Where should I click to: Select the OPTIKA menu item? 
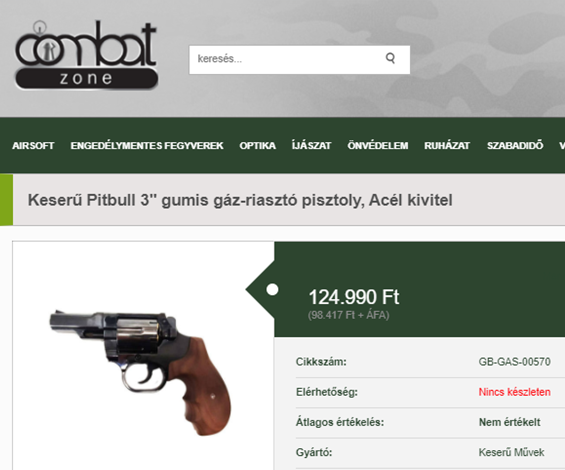(x=258, y=146)
